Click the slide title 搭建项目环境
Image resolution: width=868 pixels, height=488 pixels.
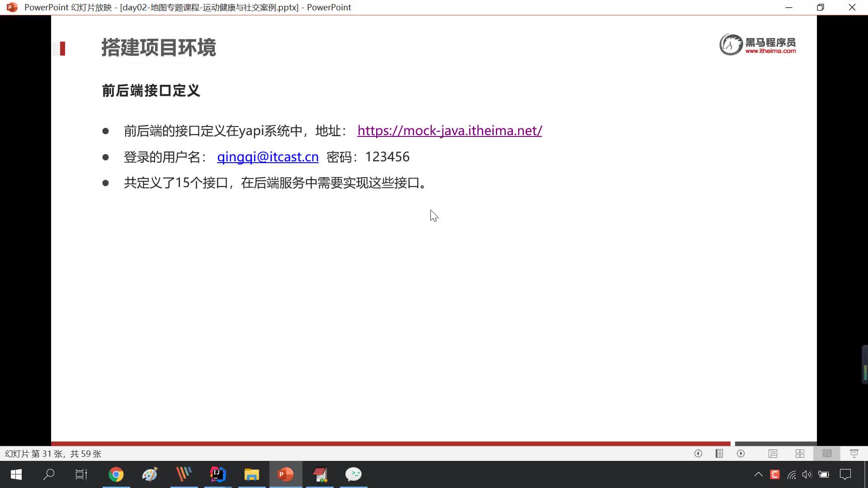click(159, 47)
